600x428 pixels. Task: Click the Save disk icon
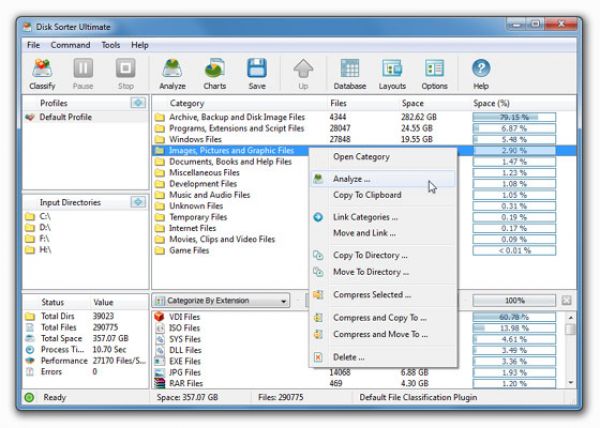(x=257, y=74)
